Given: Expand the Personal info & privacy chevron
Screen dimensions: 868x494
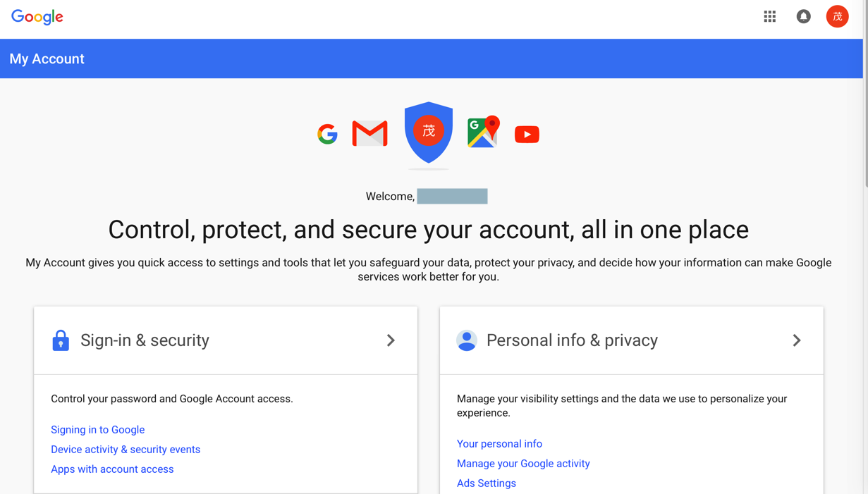Looking at the screenshot, I should (x=797, y=340).
